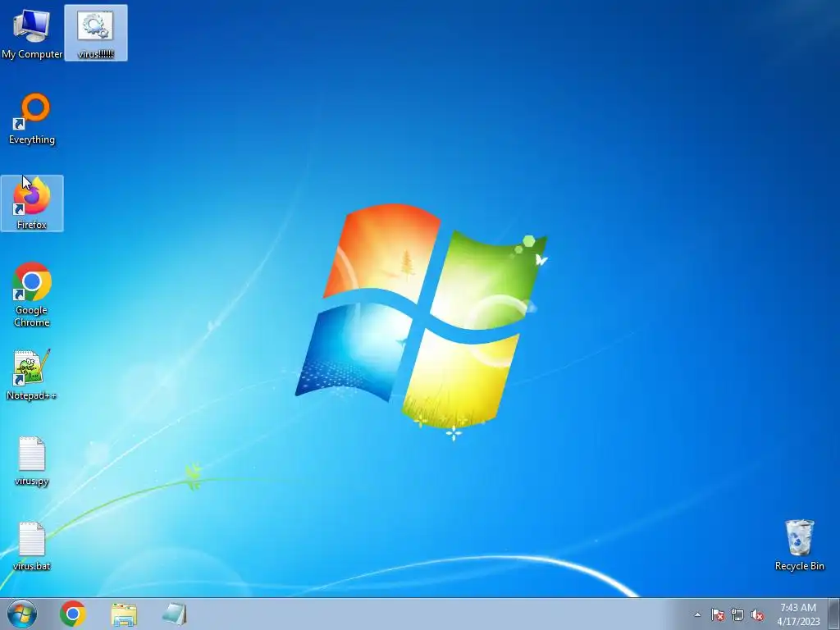840x630 pixels.
Task: Select the virus.bat file icon
Action: tap(32, 546)
